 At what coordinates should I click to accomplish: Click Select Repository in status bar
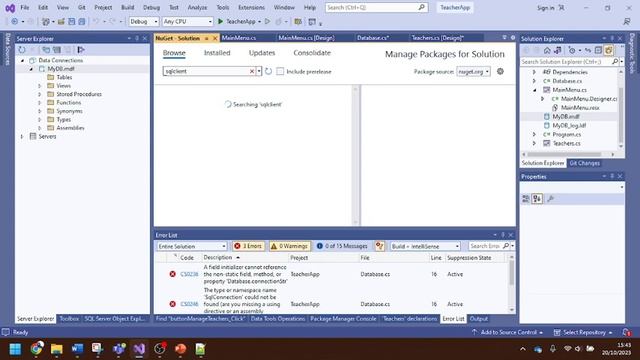coord(584,332)
